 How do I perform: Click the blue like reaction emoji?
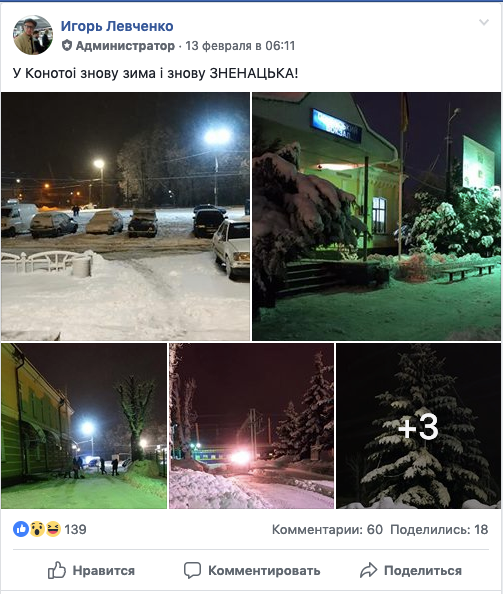(x=21, y=529)
